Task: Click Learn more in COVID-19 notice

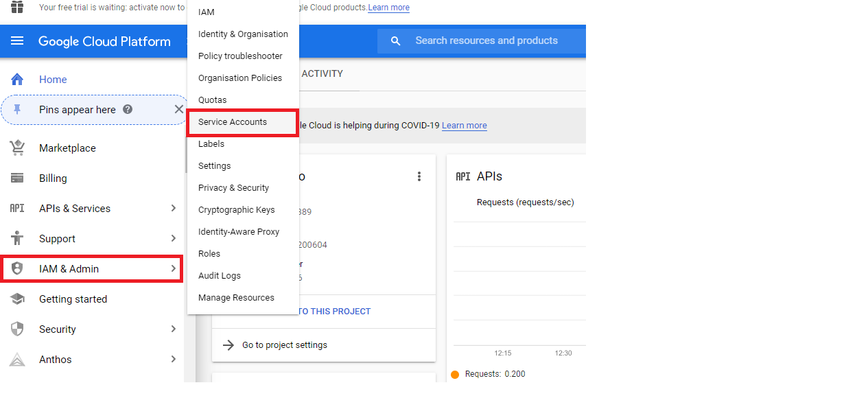Action: [465, 126]
